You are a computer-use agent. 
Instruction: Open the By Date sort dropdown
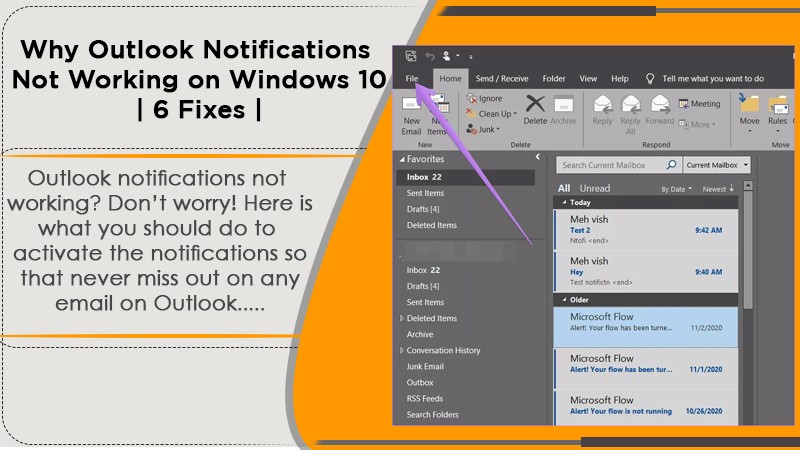[677, 189]
